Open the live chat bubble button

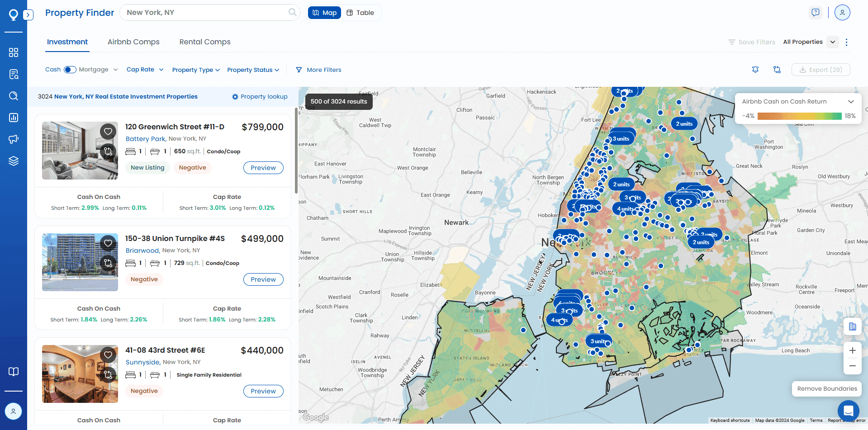coord(849,411)
